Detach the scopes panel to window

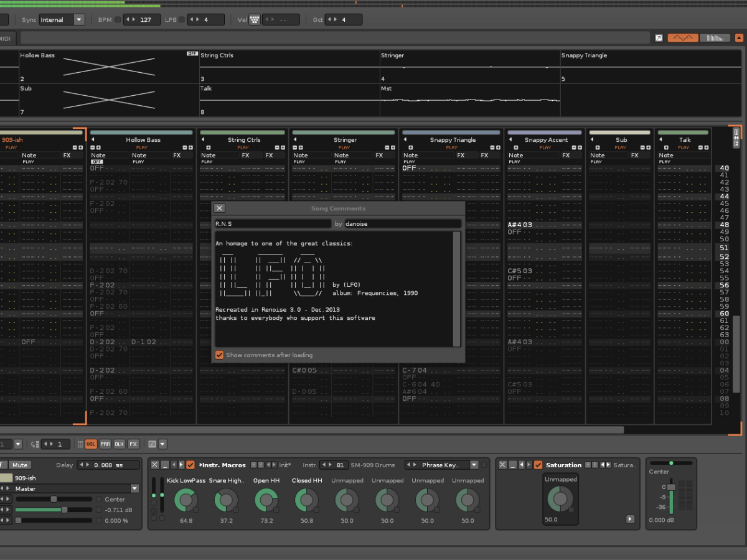pyautogui.click(x=659, y=38)
